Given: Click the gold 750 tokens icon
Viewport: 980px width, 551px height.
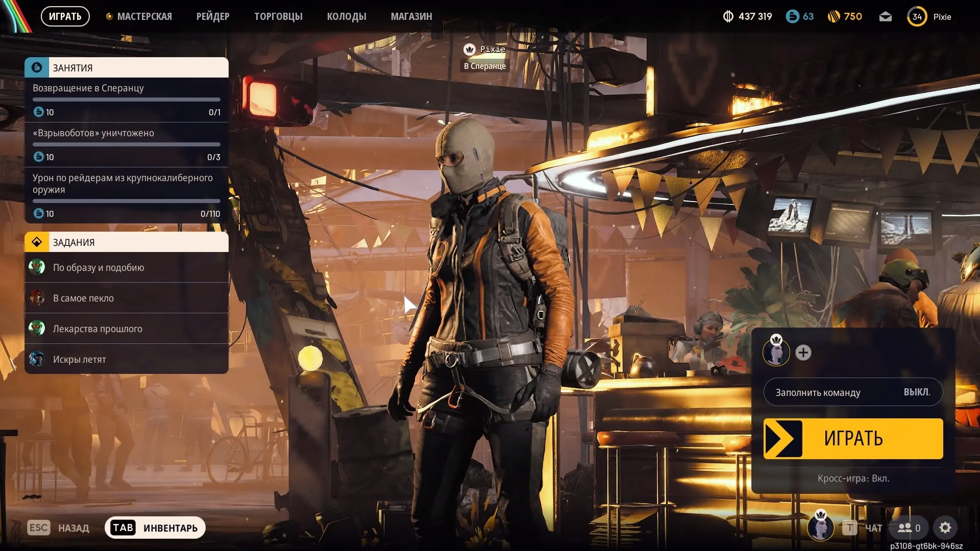Looking at the screenshot, I should [x=834, y=17].
